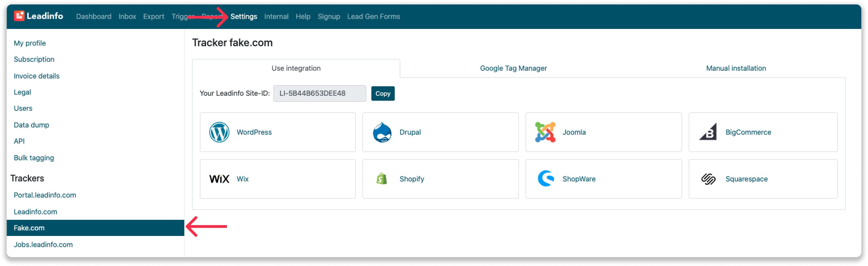Select the ShopWare integration icon
The height and width of the screenshot is (266, 868).
[545, 179]
